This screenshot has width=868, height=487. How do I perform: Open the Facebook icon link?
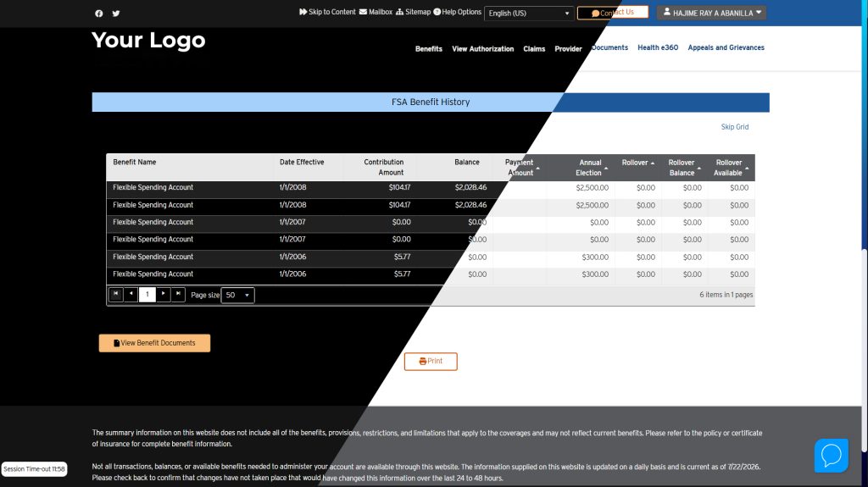(x=99, y=14)
